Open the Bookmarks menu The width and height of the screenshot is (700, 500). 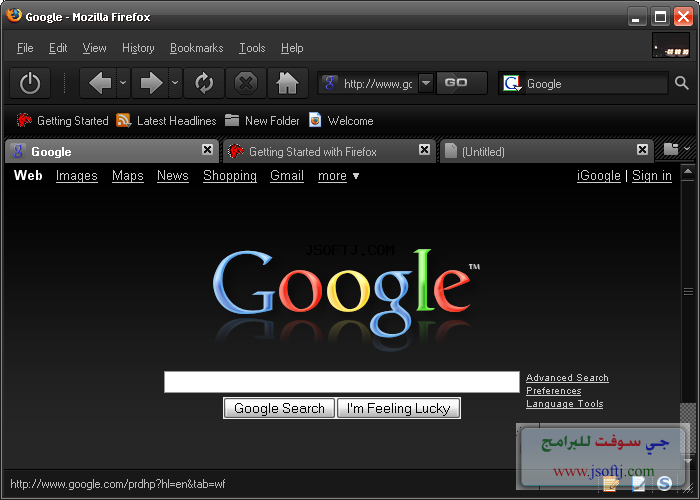point(196,48)
